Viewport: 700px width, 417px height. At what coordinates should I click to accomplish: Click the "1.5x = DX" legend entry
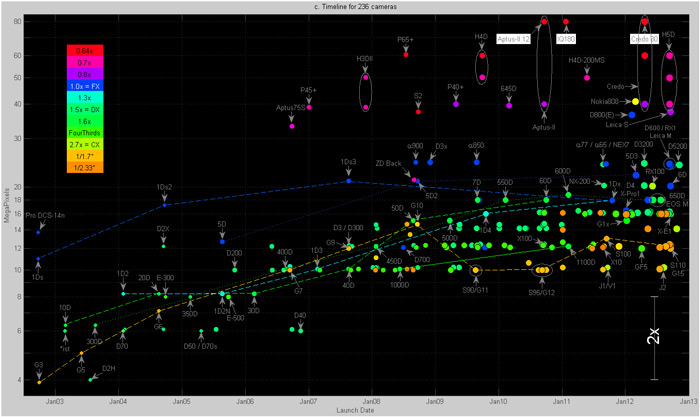click(85, 109)
